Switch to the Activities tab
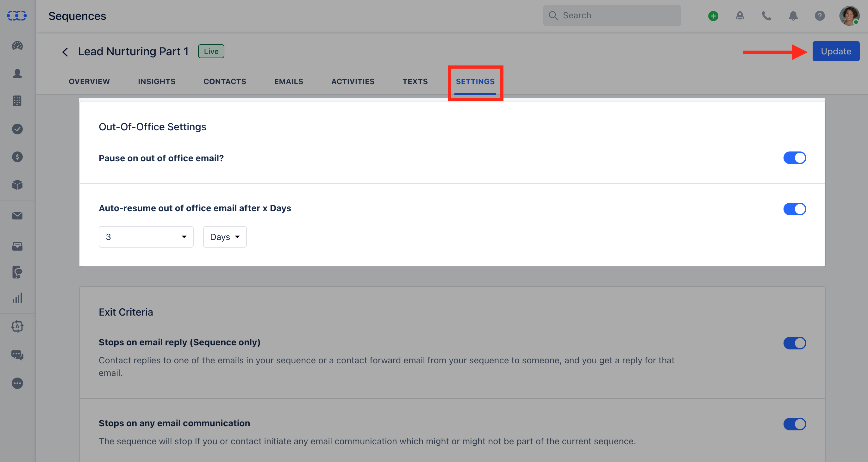Screen dimensions: 868x462 353,82
